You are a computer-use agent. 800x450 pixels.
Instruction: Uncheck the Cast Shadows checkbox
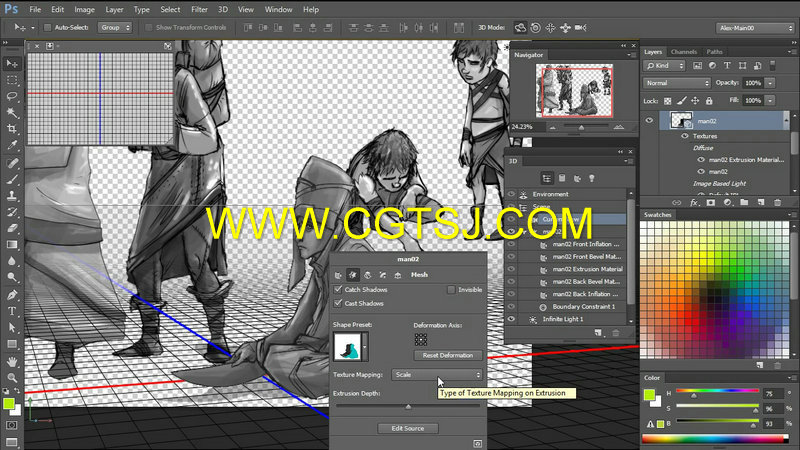click(x=338, y=303)
